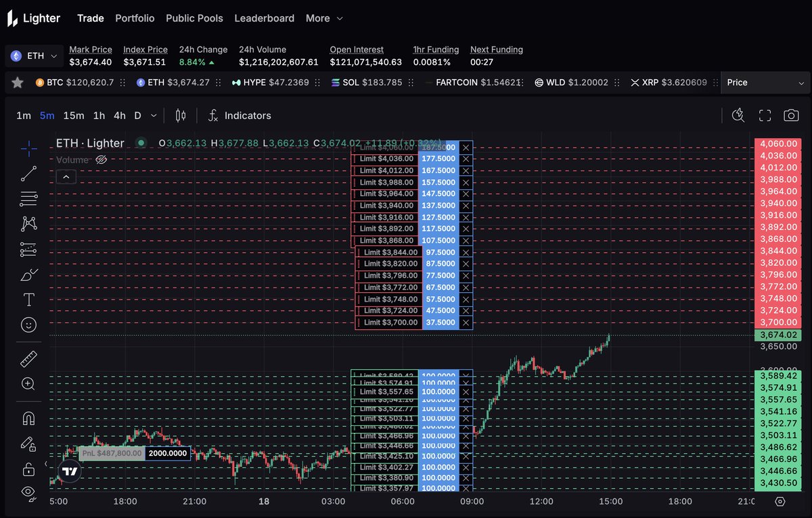This screenshot has width=812, height=518.
Task: Open candlestick chart style selector
Action: click(x=180, y=116)
